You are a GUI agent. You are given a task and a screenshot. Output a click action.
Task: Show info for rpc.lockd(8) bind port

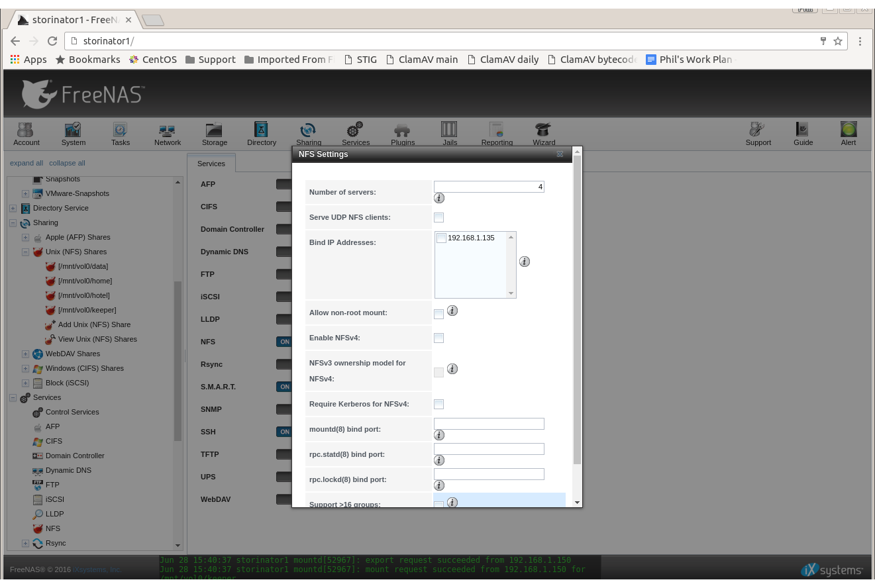(439, 485)
